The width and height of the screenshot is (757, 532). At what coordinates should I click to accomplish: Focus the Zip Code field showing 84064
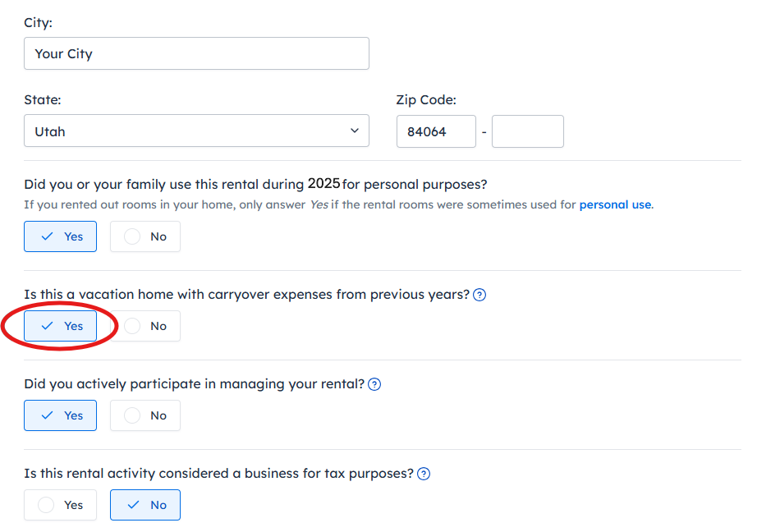coord(436,131)
